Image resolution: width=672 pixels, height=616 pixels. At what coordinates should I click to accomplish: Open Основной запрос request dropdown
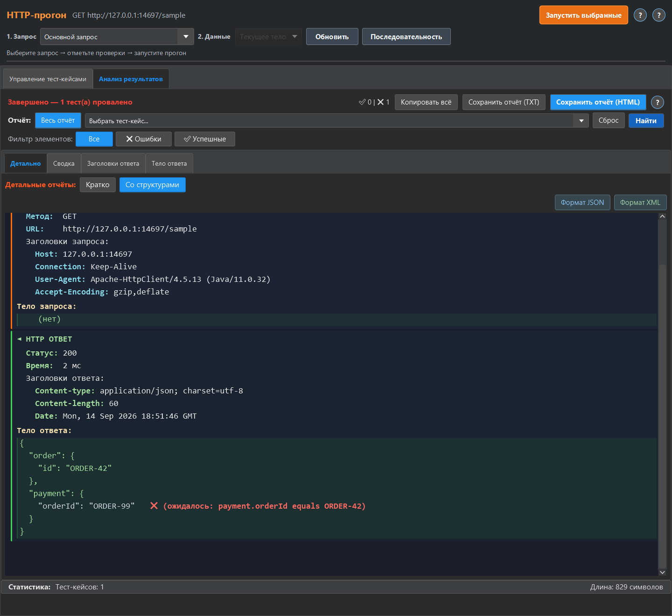click(x=117, y=36)
